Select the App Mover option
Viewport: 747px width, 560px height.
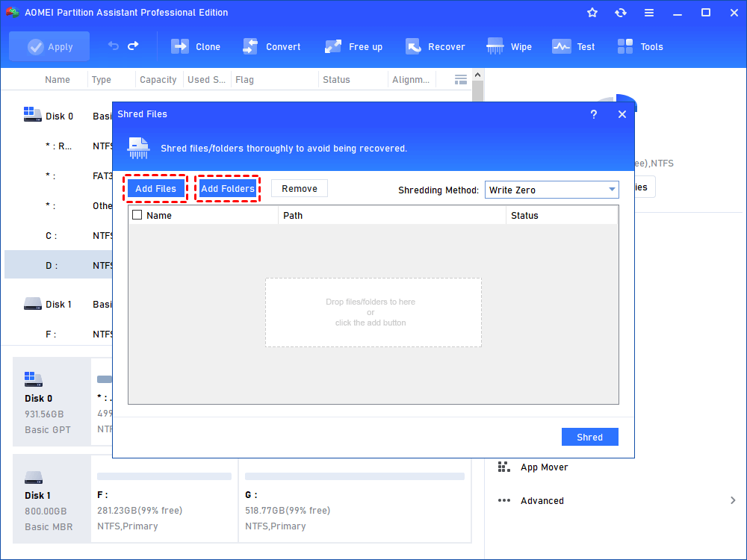click(x=544, y=467)
